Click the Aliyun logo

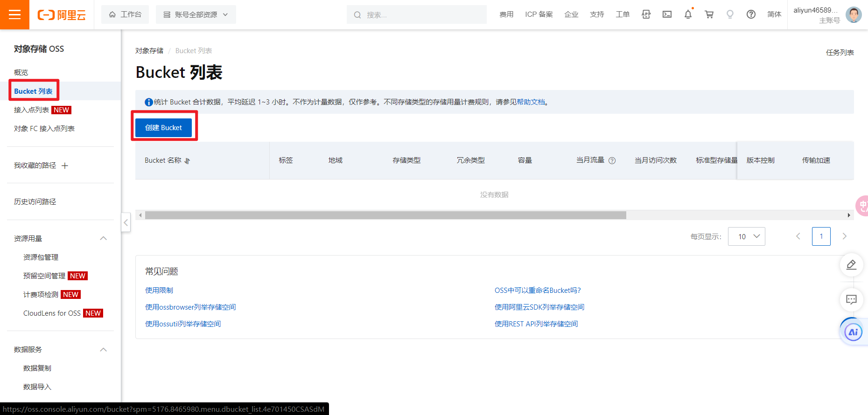pyautogui.click(x=62, y=15)
